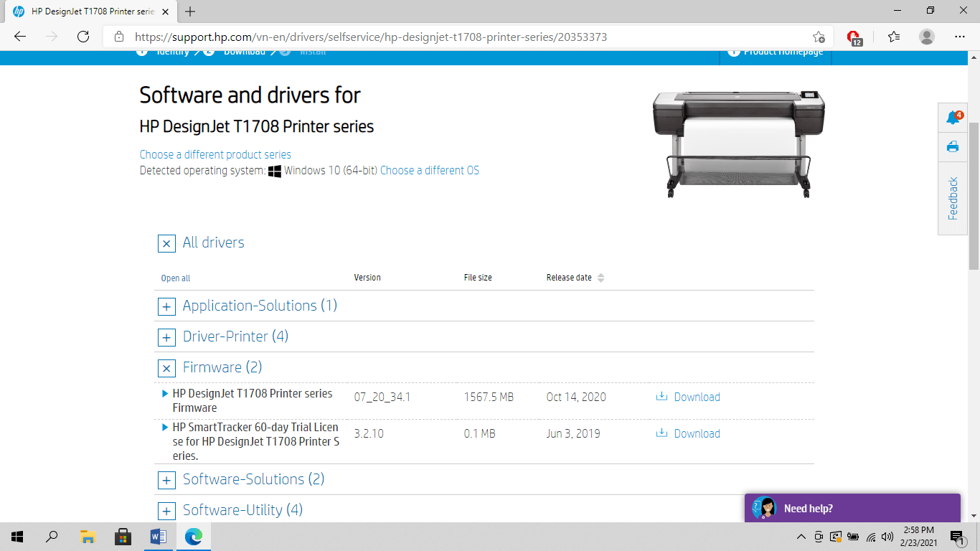The image size is (980, 551).
Task: Click the Wi-Fi network tray icon
Action: point(871,537)
